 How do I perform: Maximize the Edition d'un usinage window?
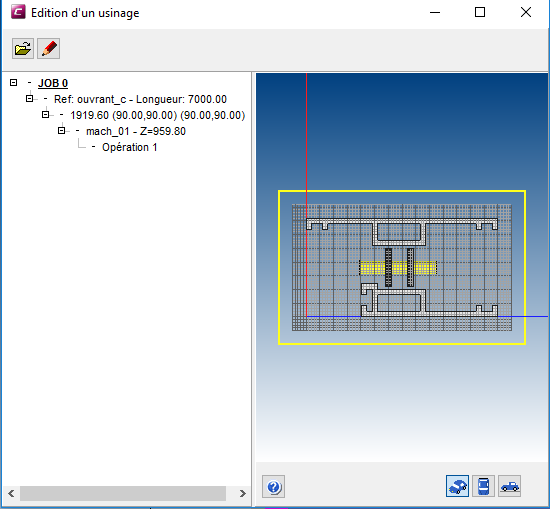480,12
